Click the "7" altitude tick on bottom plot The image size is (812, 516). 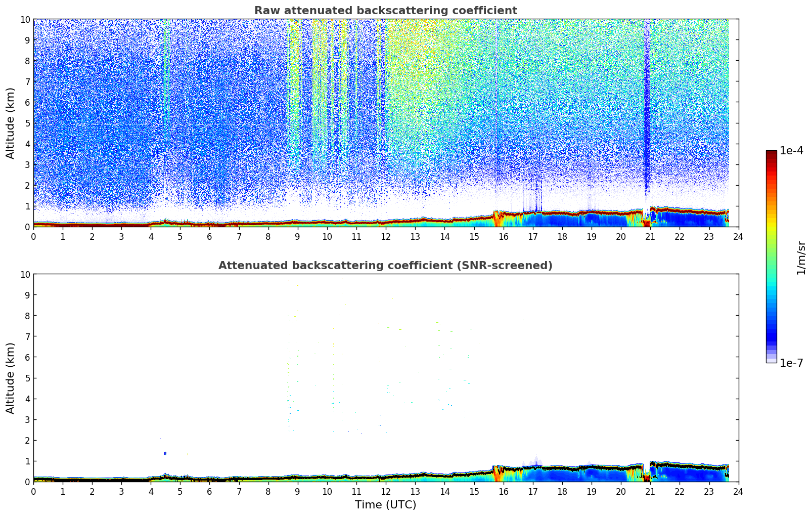point(27,336)
